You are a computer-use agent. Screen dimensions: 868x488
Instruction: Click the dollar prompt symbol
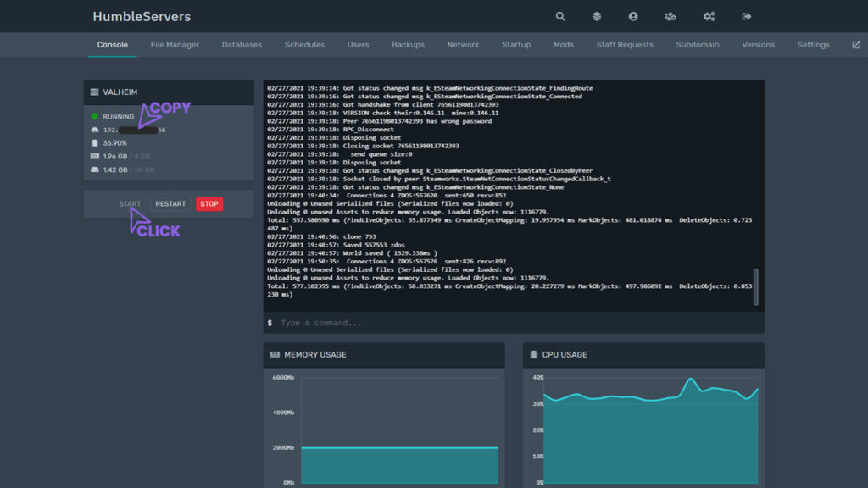(x=270, y=323)
